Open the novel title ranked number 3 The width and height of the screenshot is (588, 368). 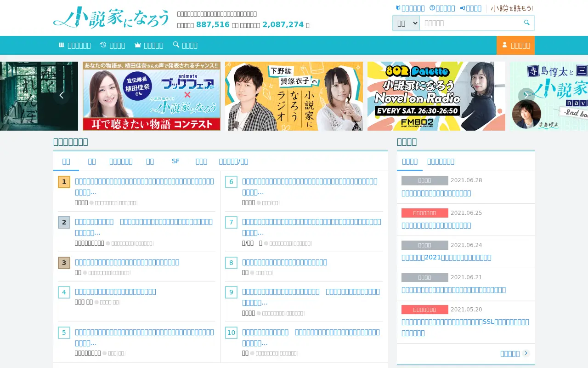[127, 262]
